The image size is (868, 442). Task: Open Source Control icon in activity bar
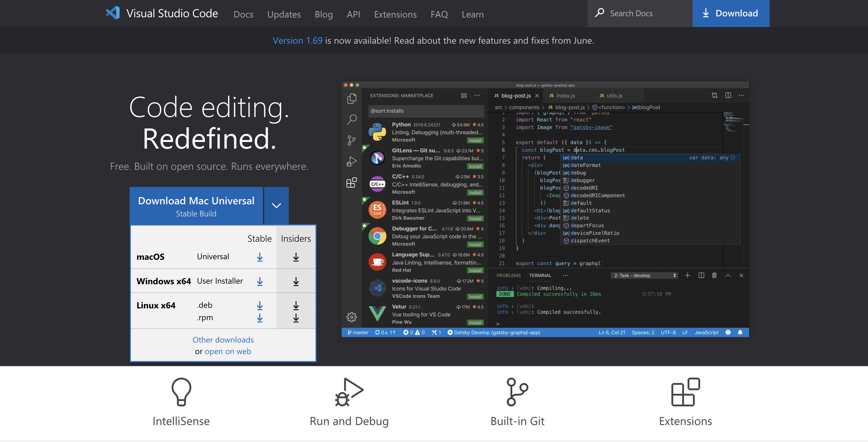click(x=352, y=141)
